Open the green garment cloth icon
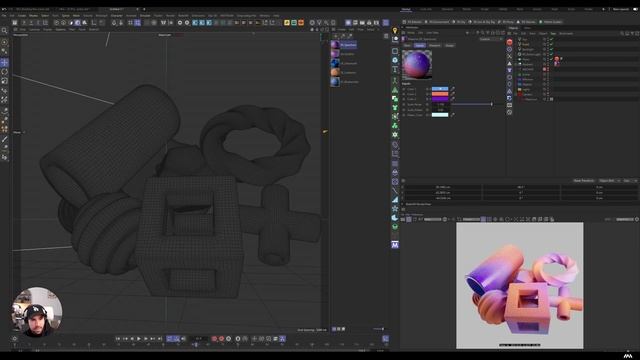Viewport: 640px width, 360px height. point(395,107)
